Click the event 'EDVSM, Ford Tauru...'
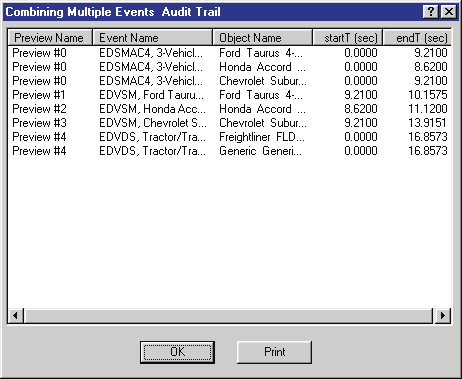Viewport: 462px width, 379px height. [151, 95]
